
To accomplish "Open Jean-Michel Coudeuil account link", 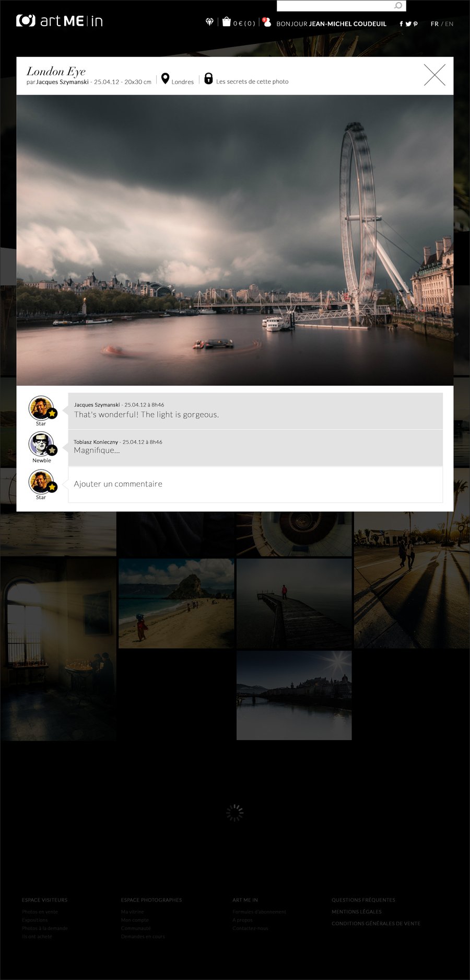I will coord(347,24).
